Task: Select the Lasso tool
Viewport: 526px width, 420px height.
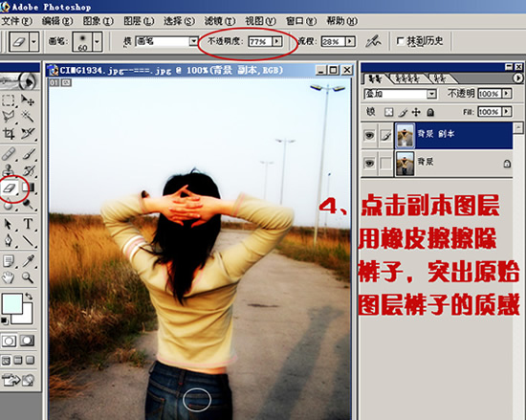Action: tap(9, 117)
